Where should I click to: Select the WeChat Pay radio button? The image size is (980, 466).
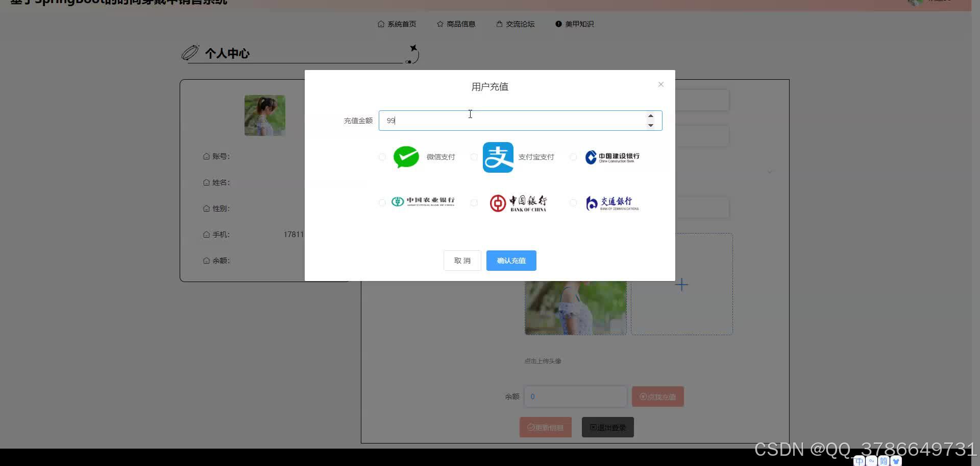(x=382, y=157)
